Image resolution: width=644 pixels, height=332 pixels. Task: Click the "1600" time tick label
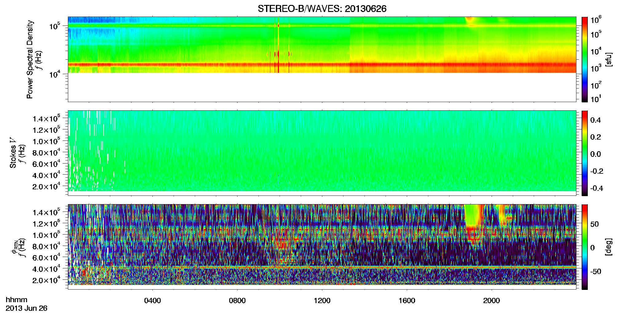click(407, 300)
